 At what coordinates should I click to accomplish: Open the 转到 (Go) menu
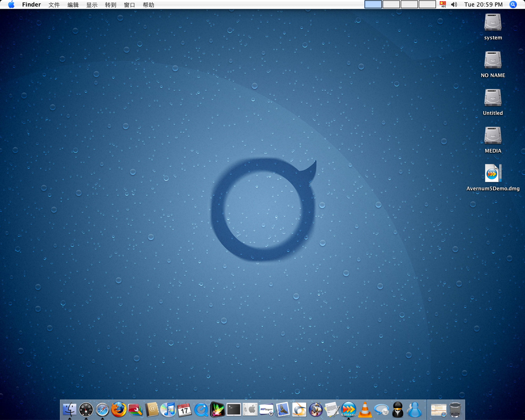pos(111,5)
